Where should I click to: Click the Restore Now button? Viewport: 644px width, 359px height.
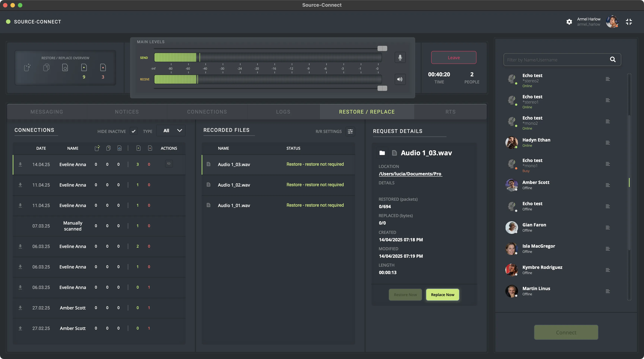405,295
